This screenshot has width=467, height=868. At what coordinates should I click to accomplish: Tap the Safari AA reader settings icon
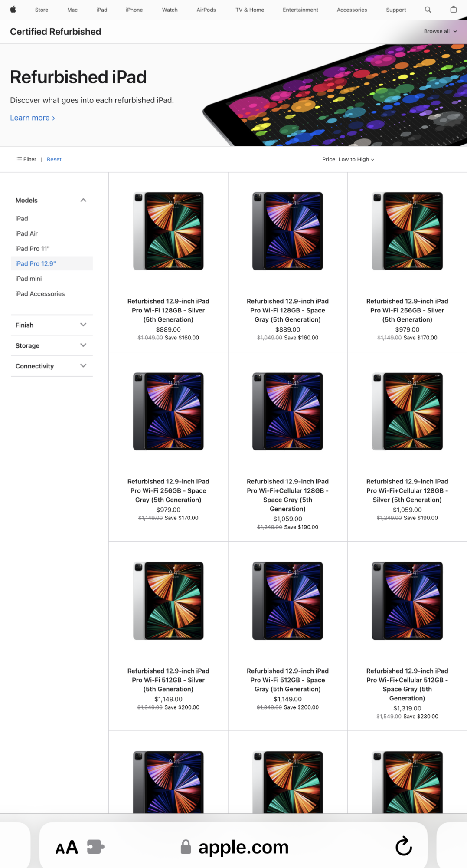click(x=67, y=847)
